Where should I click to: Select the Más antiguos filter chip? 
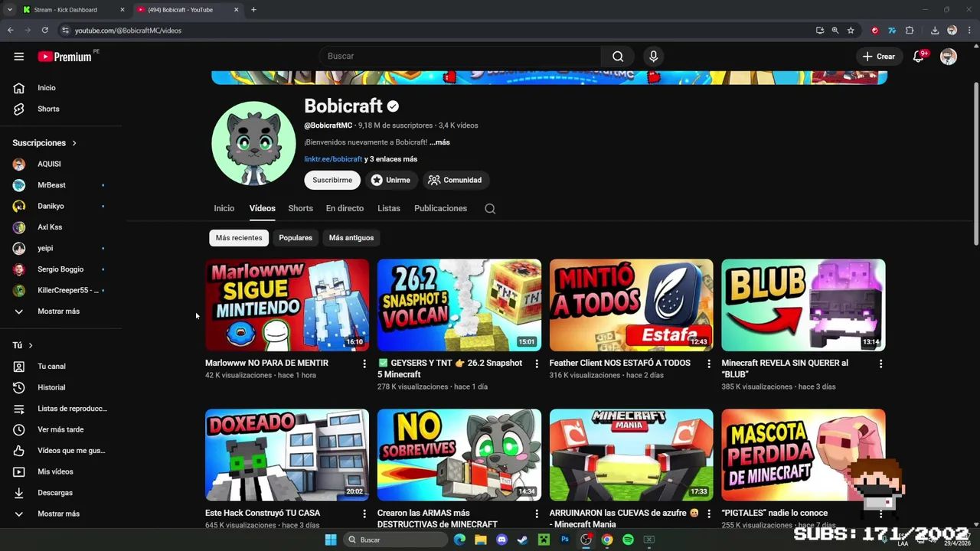351,238
